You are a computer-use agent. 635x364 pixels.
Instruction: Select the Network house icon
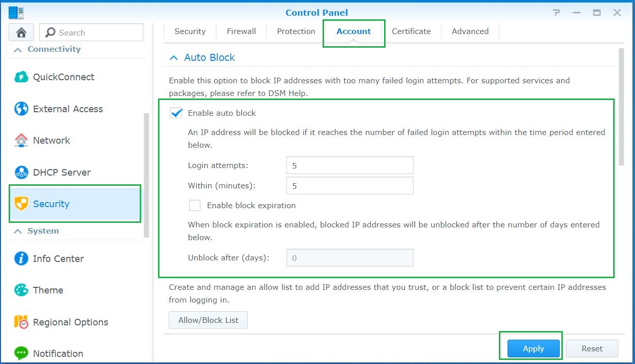[21, 141]
